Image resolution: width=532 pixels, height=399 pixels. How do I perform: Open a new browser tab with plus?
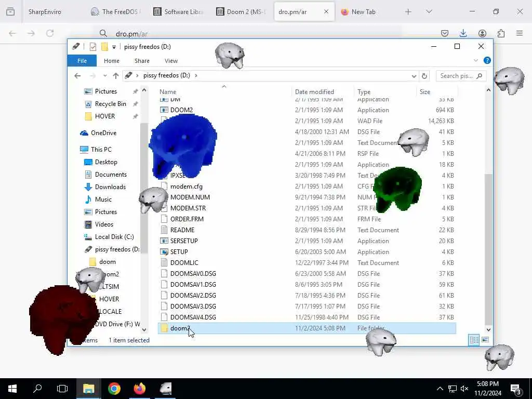(408, 12)
